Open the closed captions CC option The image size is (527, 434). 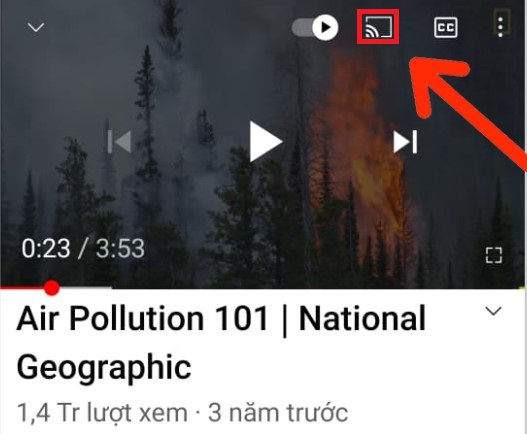click(446, 27)
